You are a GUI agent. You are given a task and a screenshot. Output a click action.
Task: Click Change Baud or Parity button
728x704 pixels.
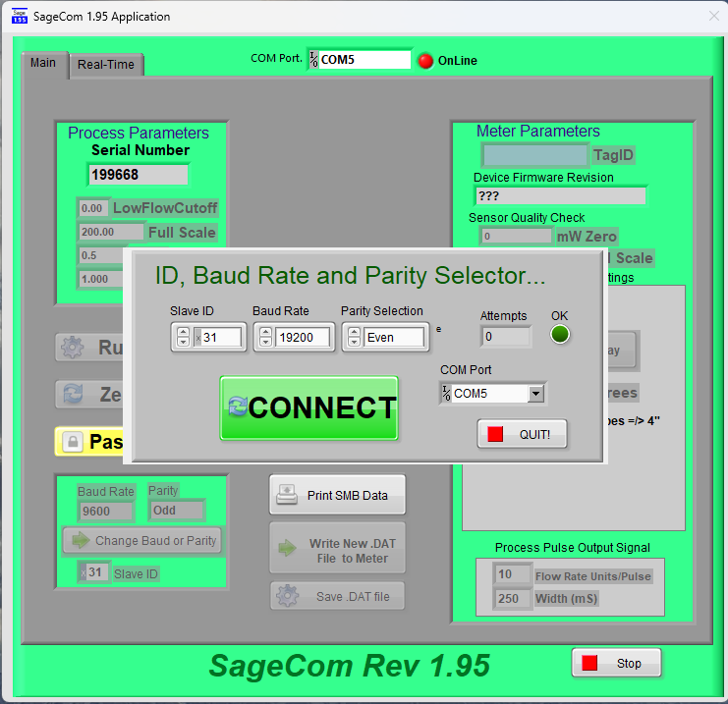point(142,540)
